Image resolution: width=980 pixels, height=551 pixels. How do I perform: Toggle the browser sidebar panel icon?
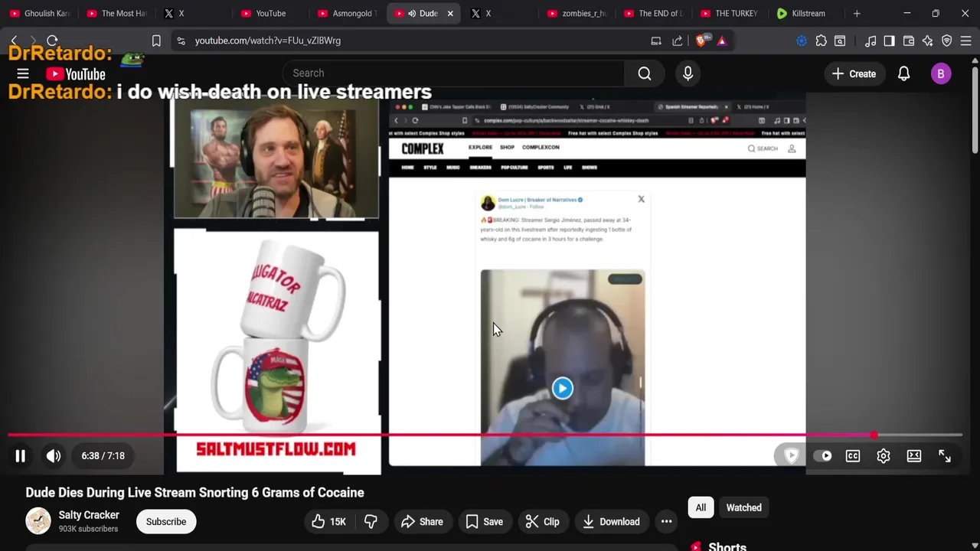click(889, 41)
